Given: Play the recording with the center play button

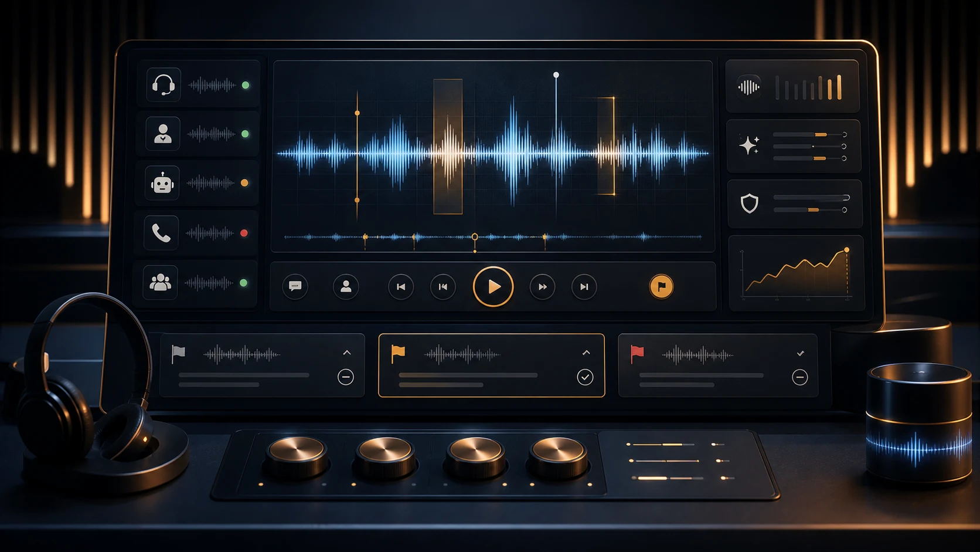Looking at the screenshot, I should 493,287.
